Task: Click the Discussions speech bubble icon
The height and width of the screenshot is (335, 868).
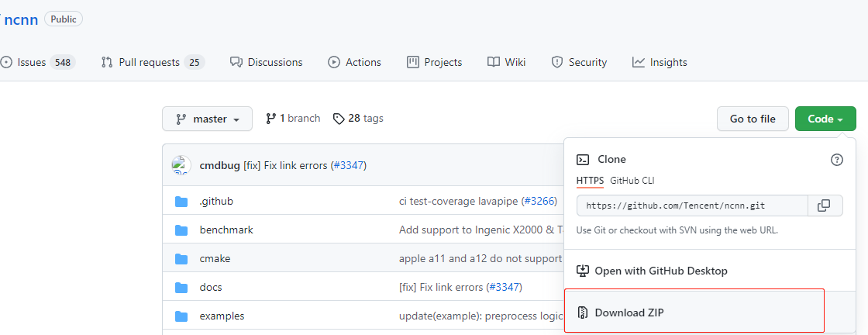Action: (236, 62)
